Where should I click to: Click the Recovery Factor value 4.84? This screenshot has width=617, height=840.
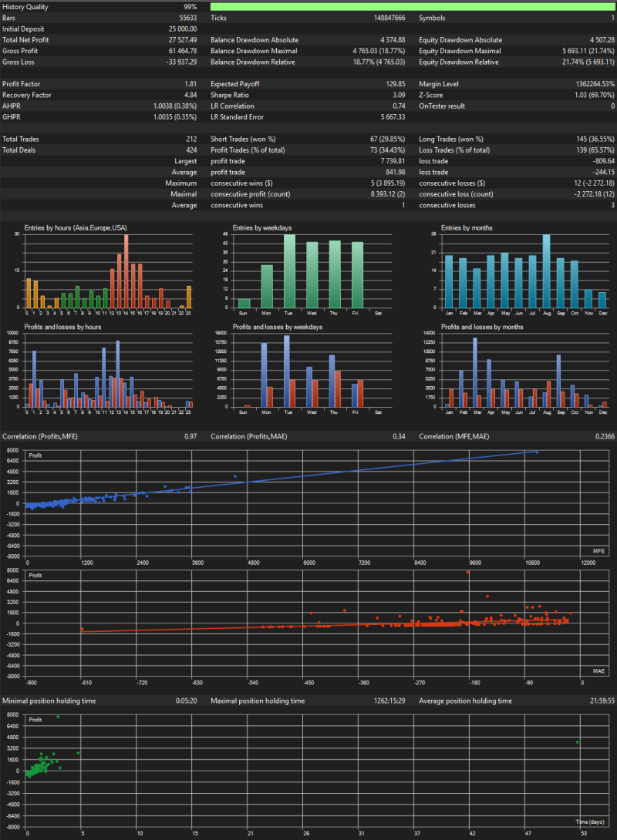coord(190,95)
